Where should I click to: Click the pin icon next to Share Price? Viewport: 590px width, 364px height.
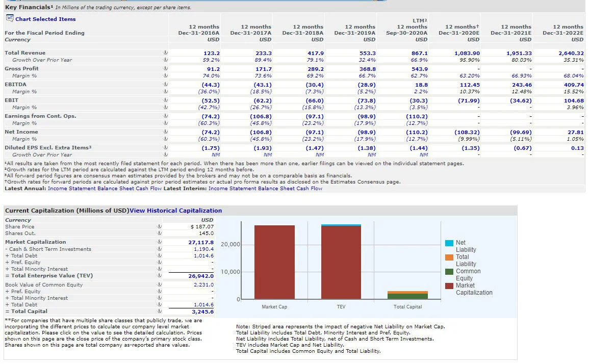click(x=159, y=226)
